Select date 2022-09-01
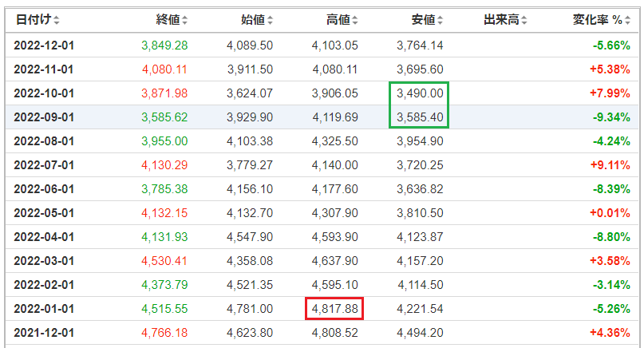The height and width of the screenshot is (348, 644). tap(44, 117)
